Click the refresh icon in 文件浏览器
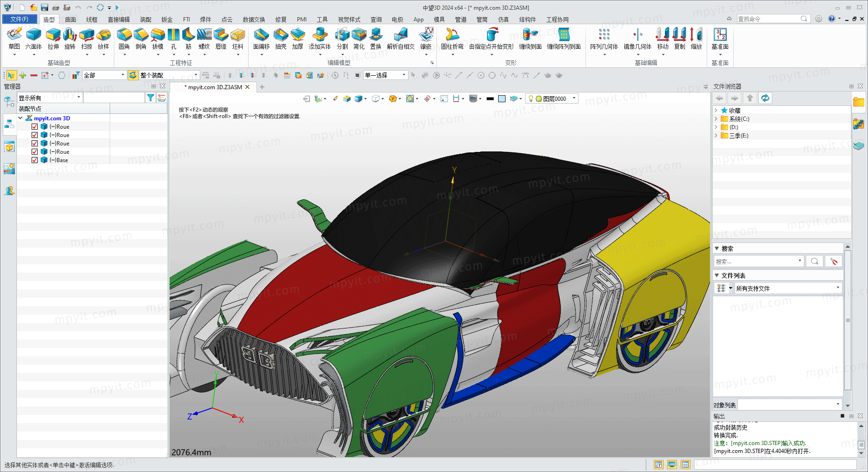The image size is (868, 472). coord(765,98)
